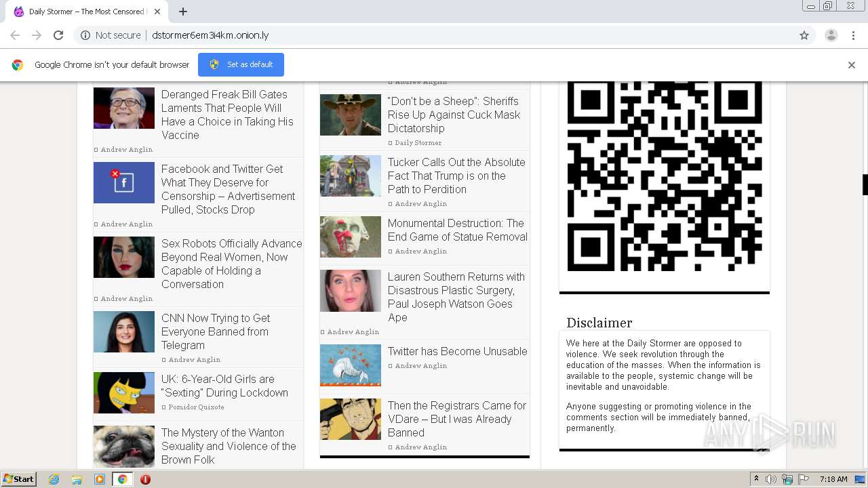Screen dimensions: 868x488
Task: Click the system clock 7:18 AM
Action: (x=833, y=479)
